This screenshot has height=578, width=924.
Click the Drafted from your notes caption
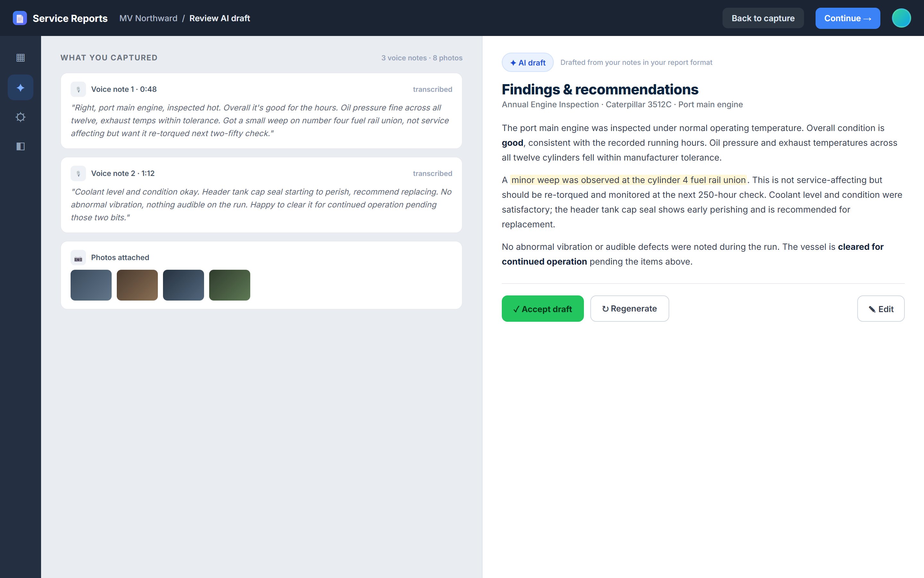pos(636,62)
